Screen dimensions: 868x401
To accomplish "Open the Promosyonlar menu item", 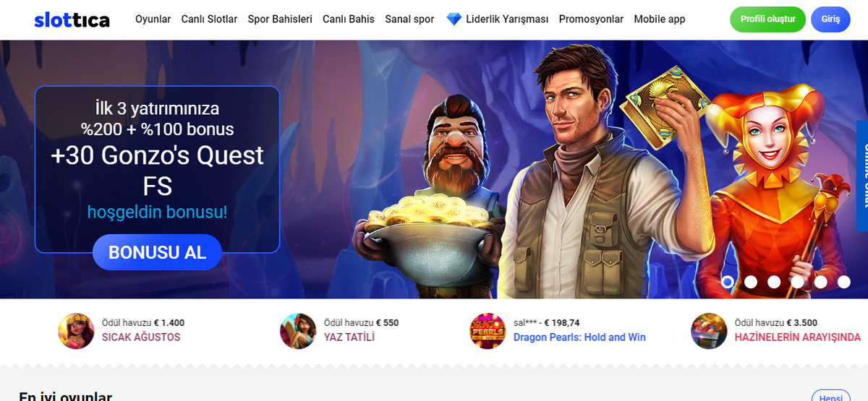I will (x=591, y=20).
